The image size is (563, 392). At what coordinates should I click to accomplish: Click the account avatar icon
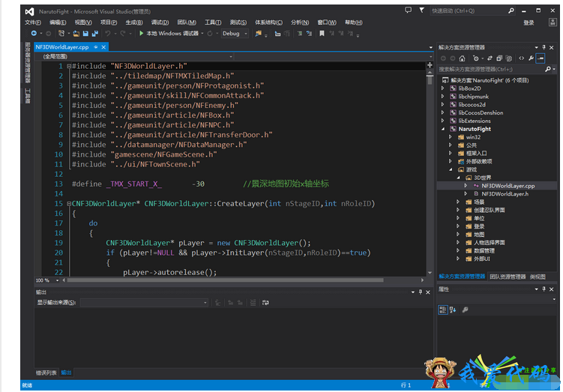pyautogui.click(x=553, y=22)
